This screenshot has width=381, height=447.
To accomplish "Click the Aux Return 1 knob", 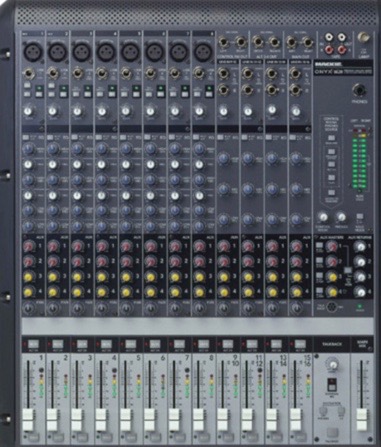I will [x=360, y=247].
